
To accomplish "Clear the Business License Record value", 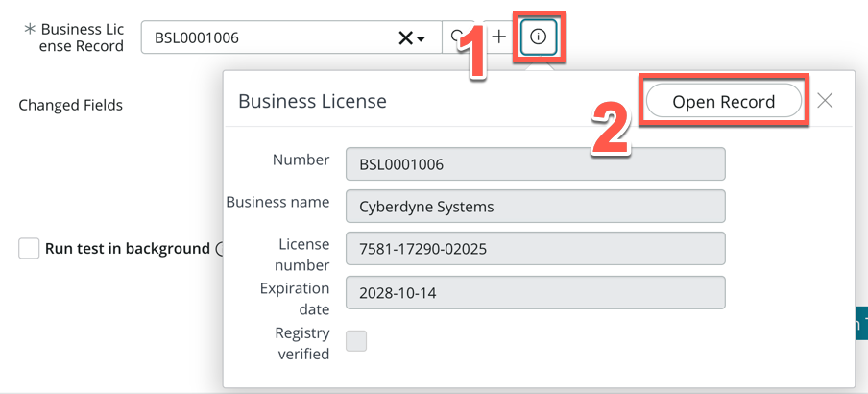I will (x=406, y=37).
